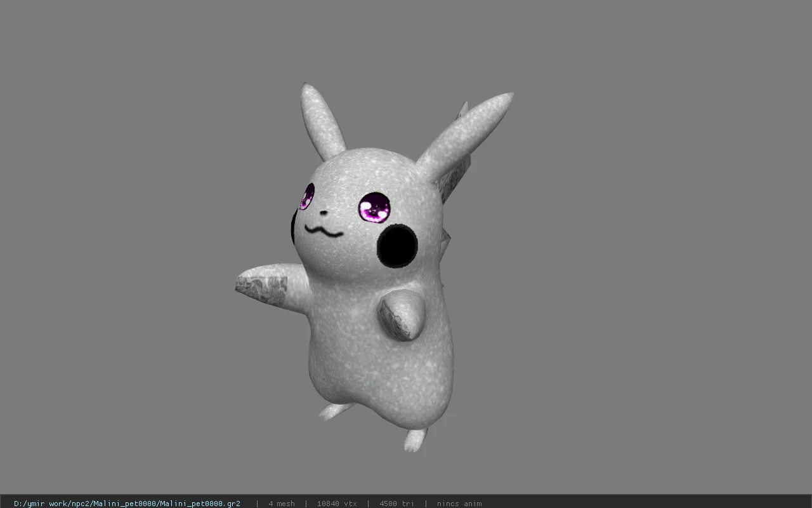This screenshot has height=508, width=812.
Task: Click the file path Malini_pet0000.gr2 in status bar
Action: click(127, 504)
